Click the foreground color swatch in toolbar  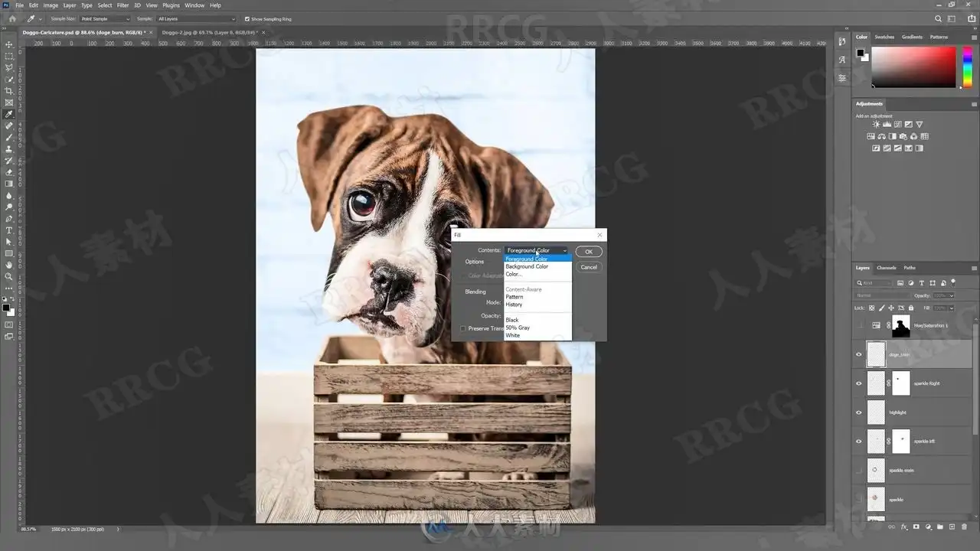tap(5, 308)
